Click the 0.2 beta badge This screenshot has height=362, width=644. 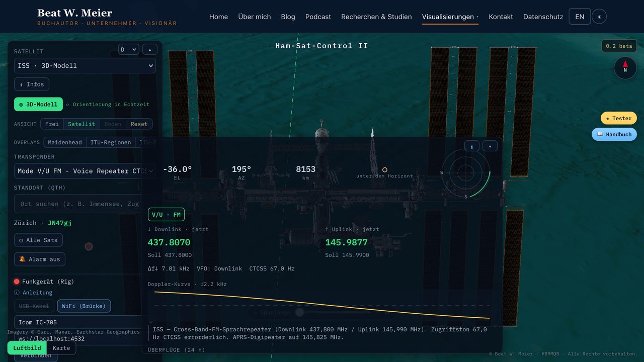(619, 46)
